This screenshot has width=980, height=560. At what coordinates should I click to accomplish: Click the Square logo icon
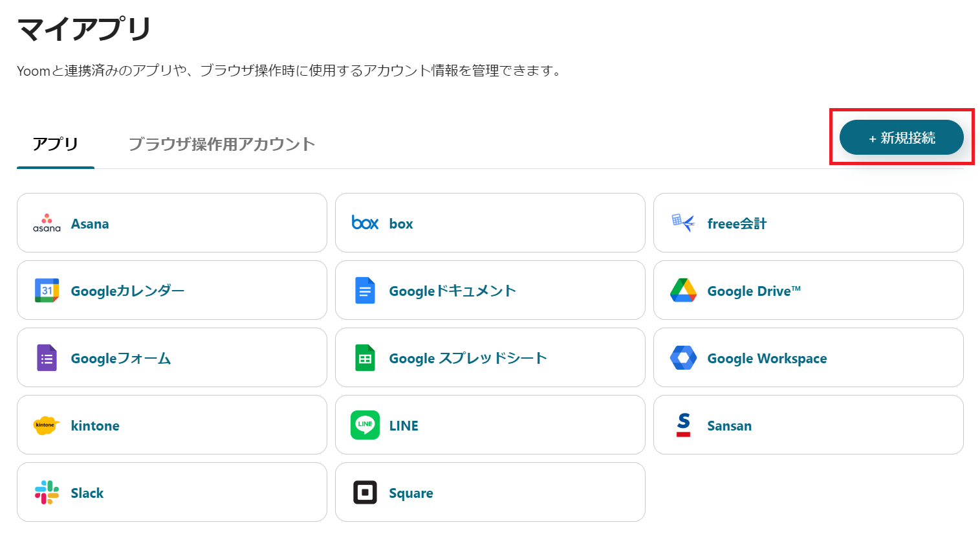(x=365, y=493)
